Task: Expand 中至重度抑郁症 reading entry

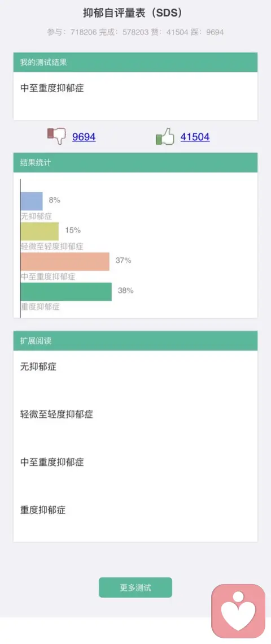Action: (52, 462)
